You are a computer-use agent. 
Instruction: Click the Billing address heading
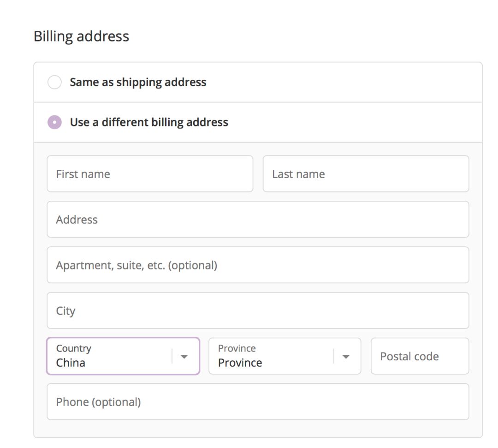coord(81,36)
